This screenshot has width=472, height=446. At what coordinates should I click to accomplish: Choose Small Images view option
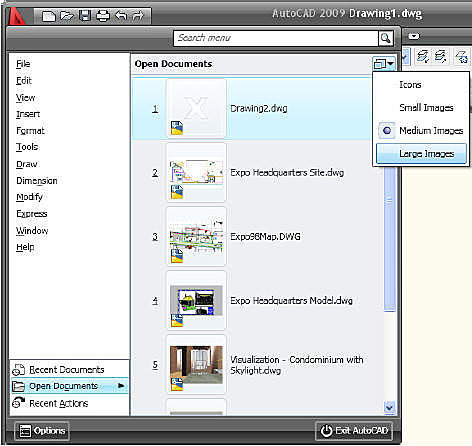coord(426,108)
